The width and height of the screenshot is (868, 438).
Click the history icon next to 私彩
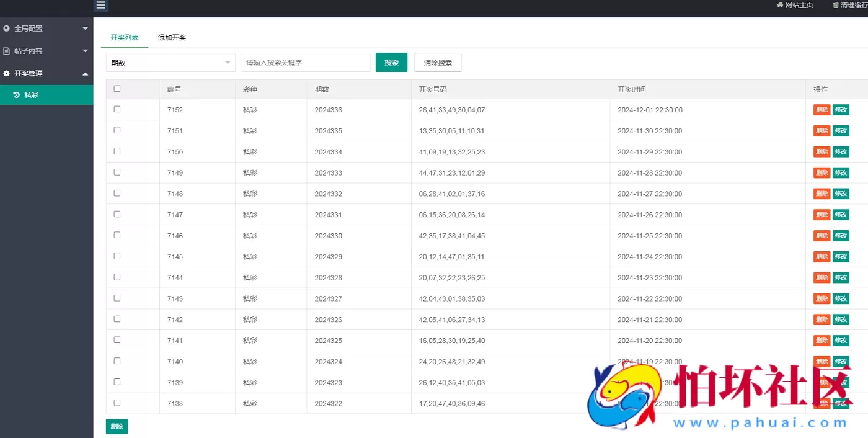16,95
